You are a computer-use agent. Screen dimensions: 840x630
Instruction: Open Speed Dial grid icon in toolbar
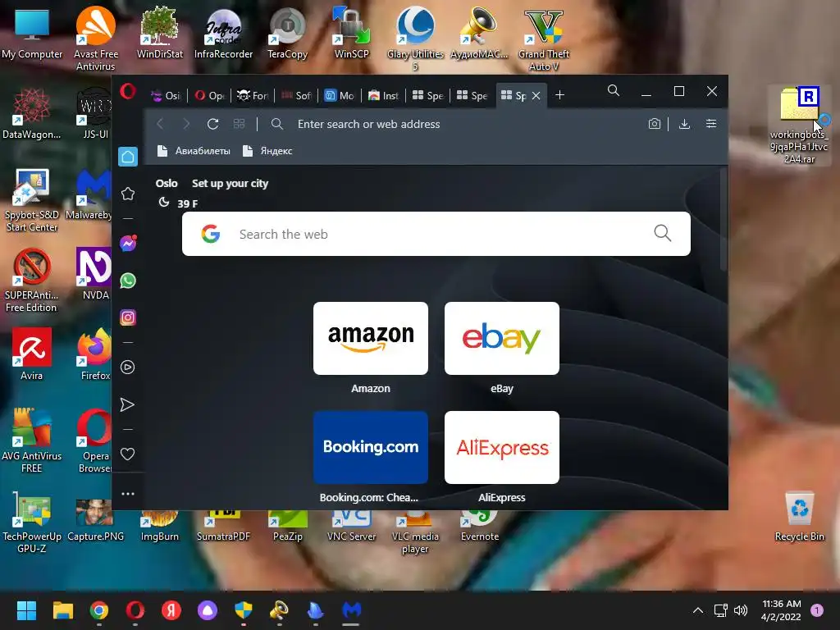click(239, 125)
